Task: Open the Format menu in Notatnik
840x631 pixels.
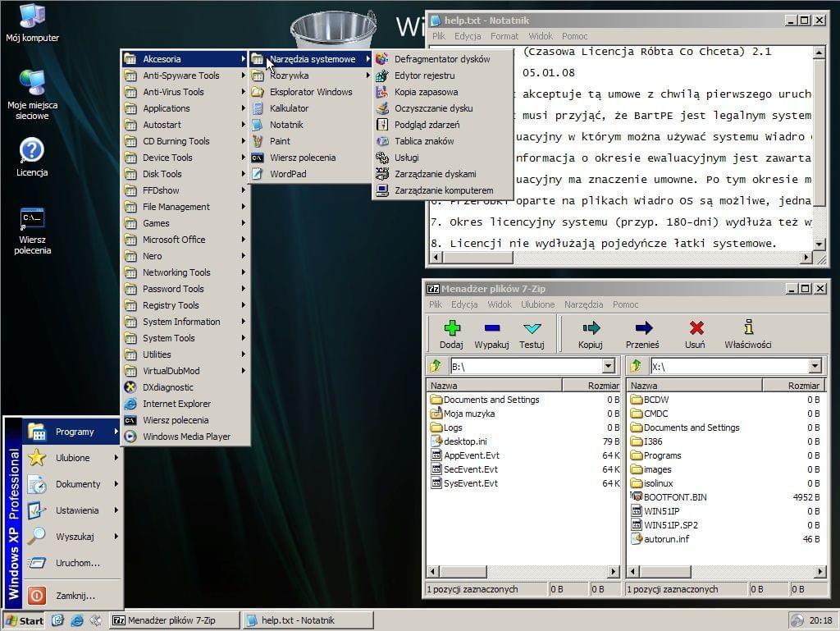Action: click(x=504, y=36)
